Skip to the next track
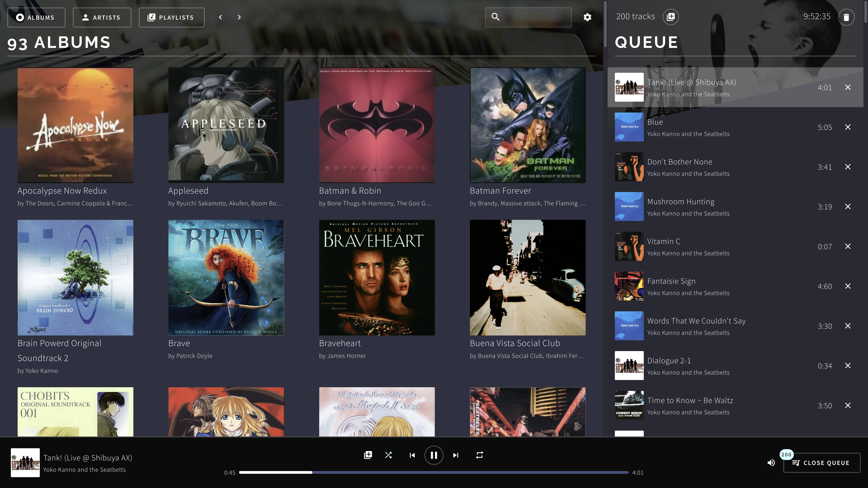Screen dimensions: 868x488 pyautogui.click(x=455, y=455)
